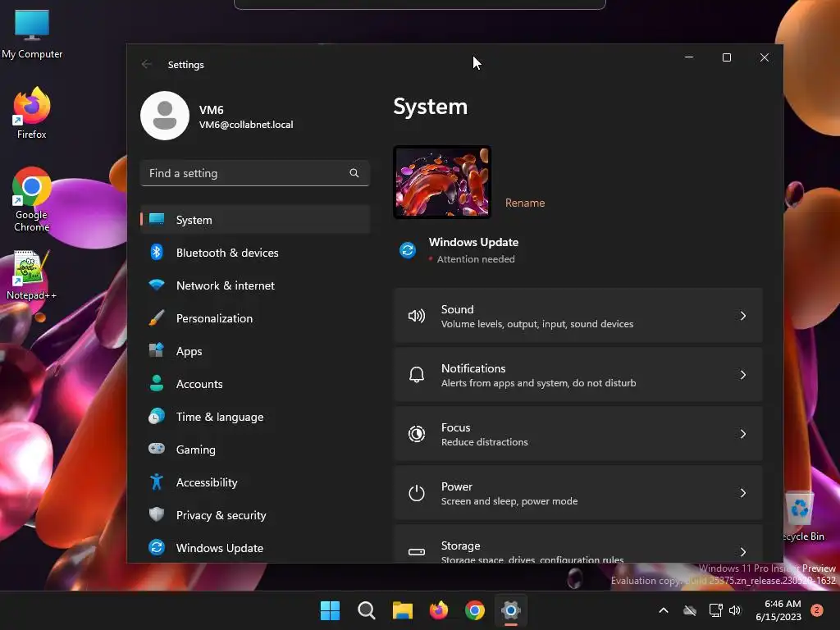This screenshot has width=840, height=630.
Task: Open Accessibility settings category
Action: 255,482
